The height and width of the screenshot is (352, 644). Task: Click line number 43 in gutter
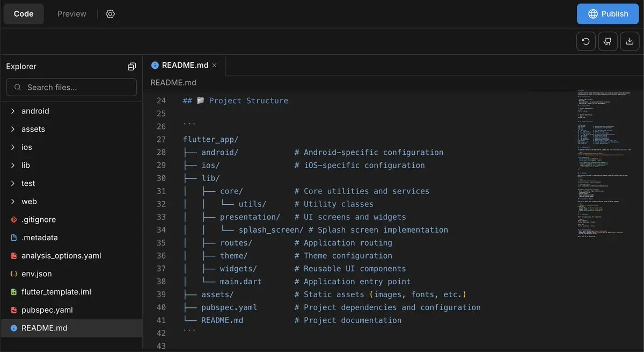click(x=160, y=346)
